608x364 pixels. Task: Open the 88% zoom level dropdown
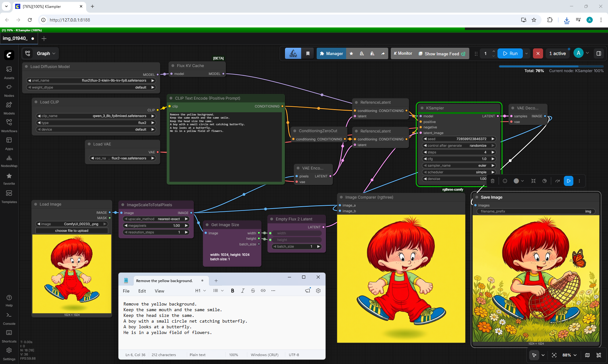569,355
